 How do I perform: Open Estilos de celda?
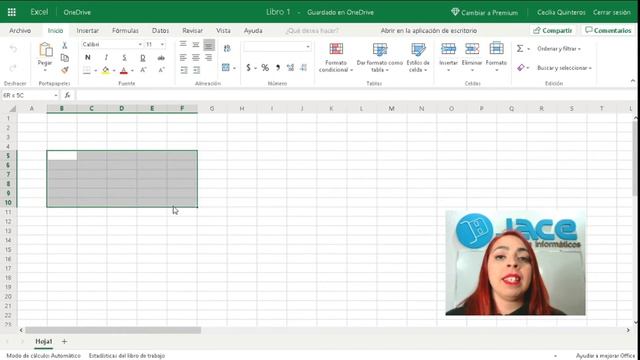tap(418, 58)
